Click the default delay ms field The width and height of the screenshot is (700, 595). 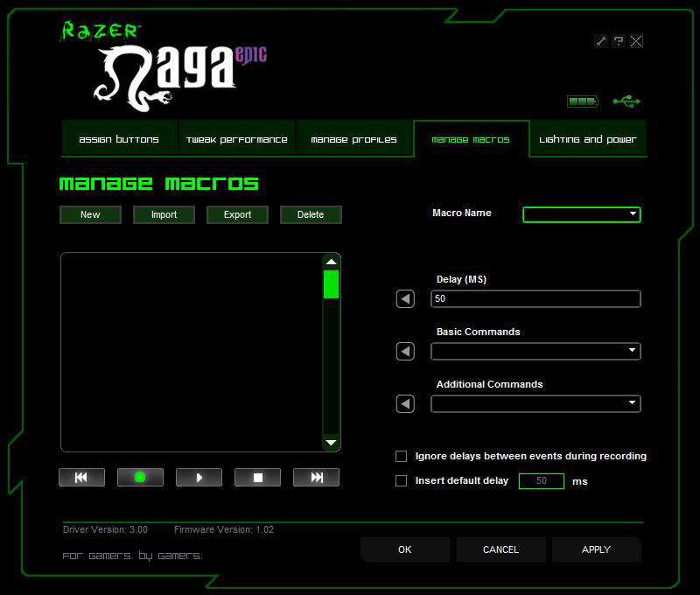pos(542,480)
